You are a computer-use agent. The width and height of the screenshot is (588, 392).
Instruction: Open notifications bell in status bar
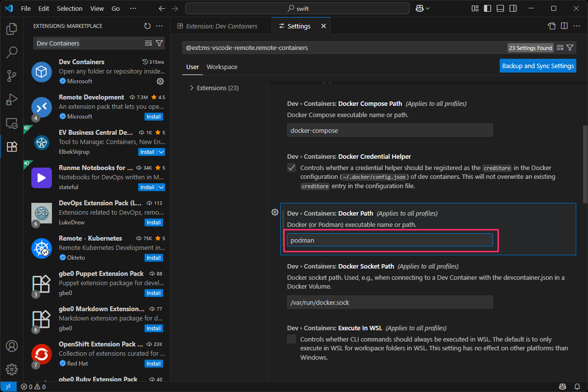pos(577,387)
